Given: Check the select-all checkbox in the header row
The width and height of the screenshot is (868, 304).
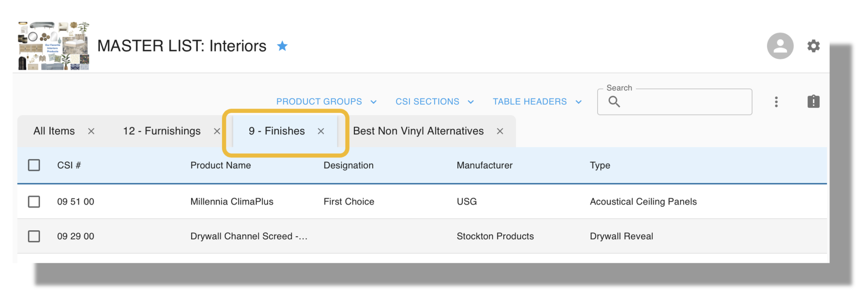Looking at the screenshot, I should click(34, 165).
